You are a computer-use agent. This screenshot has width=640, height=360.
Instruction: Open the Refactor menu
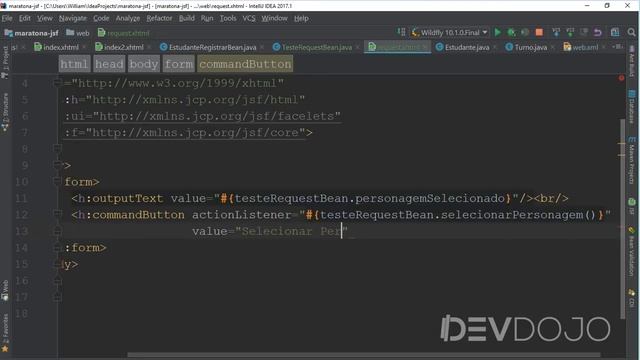(159, 18)
